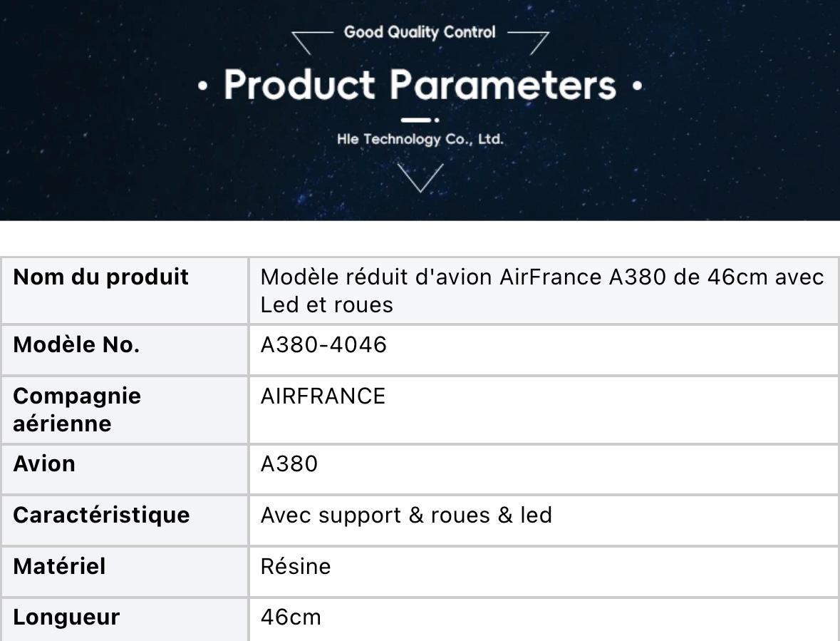Click the Product Parameters banner heading

pos(420,85)
